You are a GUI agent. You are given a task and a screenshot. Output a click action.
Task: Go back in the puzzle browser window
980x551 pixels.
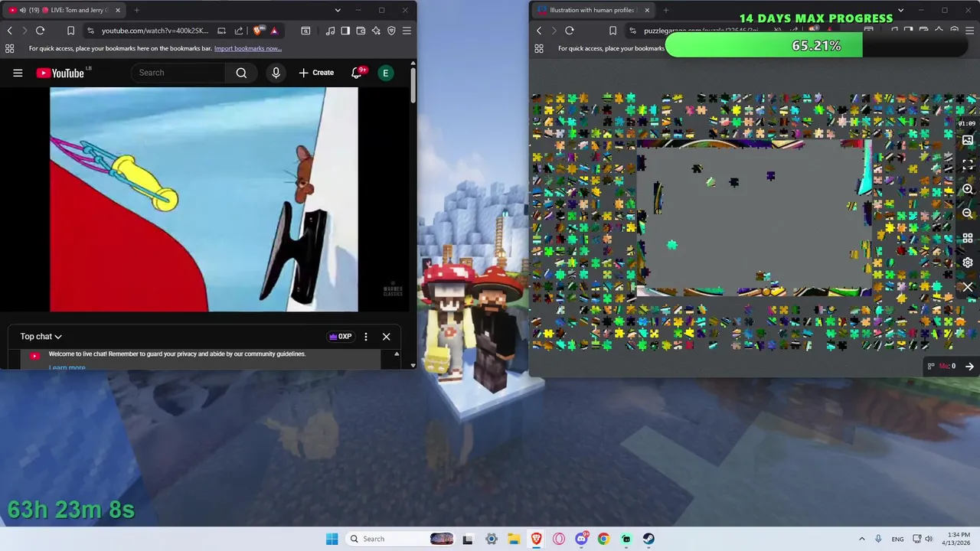539,31
